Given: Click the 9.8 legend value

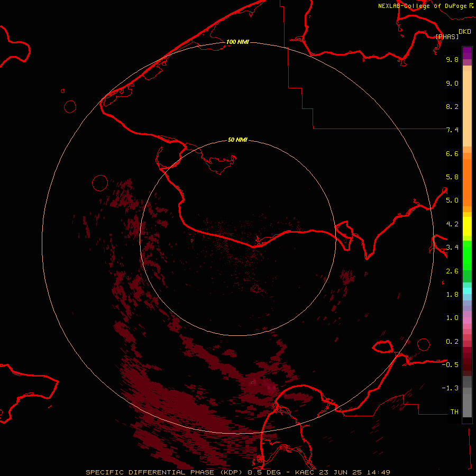Looking at the screenshot, I should click(452, 59).
